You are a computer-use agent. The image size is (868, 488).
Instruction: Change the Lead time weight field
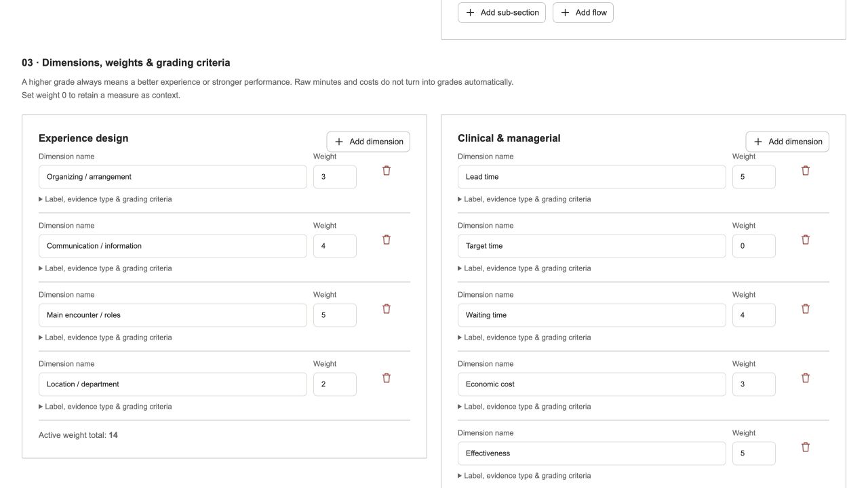point(754,177)
